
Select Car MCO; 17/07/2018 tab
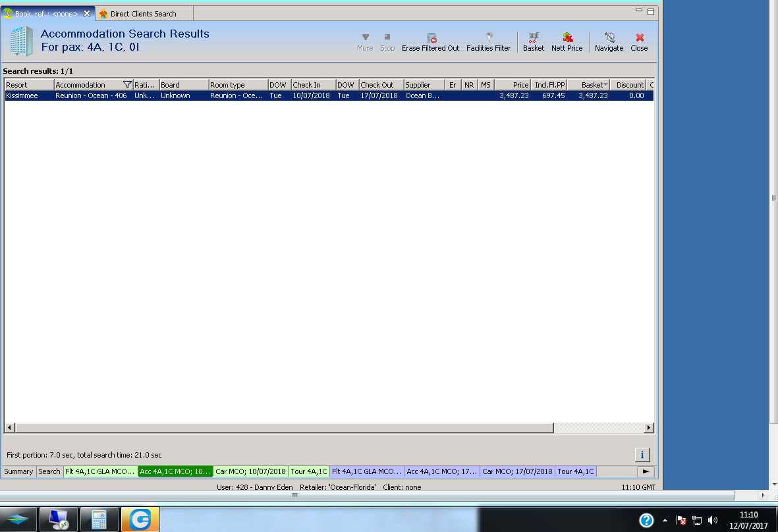click(518, 471)
